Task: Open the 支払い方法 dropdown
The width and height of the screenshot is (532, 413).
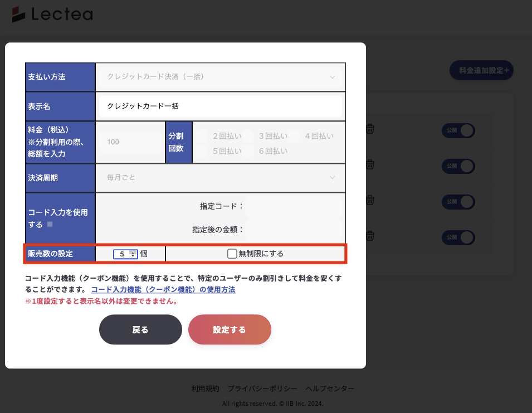Action: (221, 77)
